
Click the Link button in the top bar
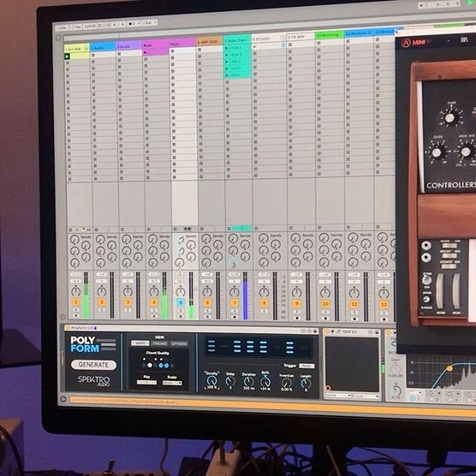(62, 28)
